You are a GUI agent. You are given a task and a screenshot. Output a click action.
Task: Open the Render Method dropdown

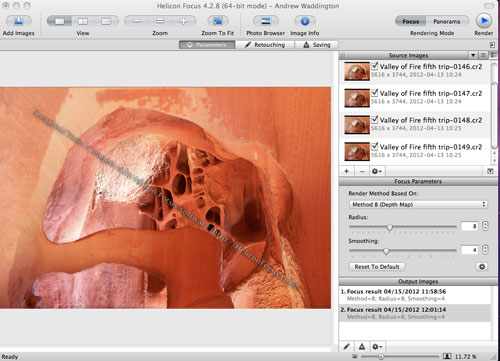point(418,204)
